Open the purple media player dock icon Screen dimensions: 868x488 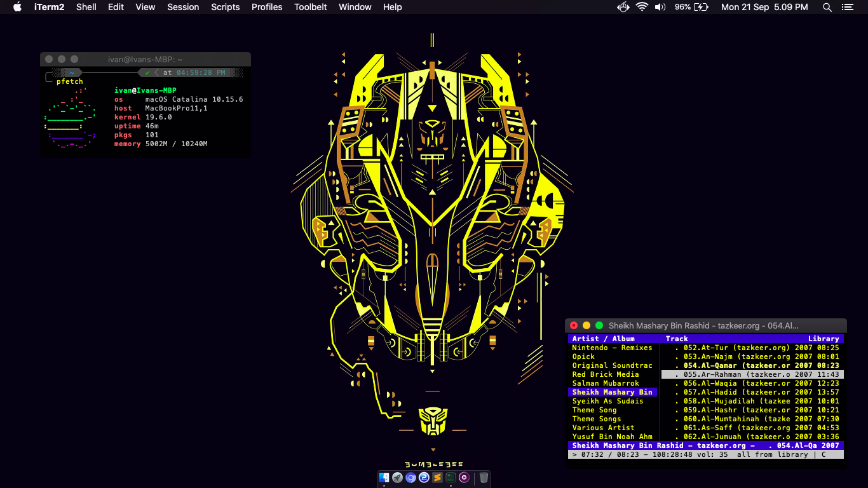click(x=464, y=477)
